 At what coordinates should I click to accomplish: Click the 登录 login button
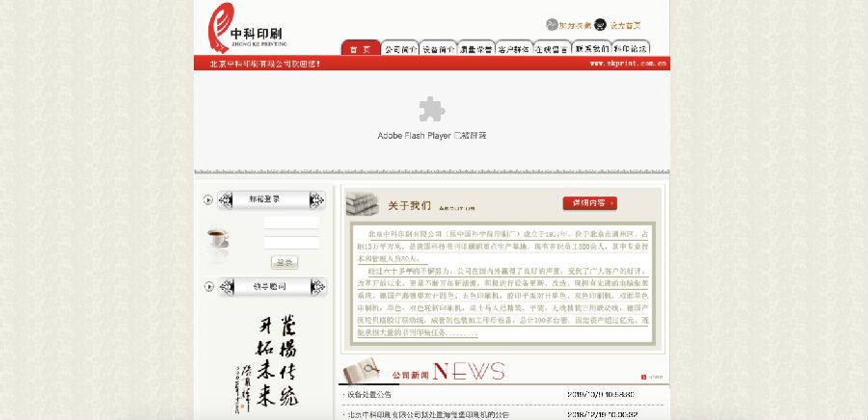coord(285,262)
